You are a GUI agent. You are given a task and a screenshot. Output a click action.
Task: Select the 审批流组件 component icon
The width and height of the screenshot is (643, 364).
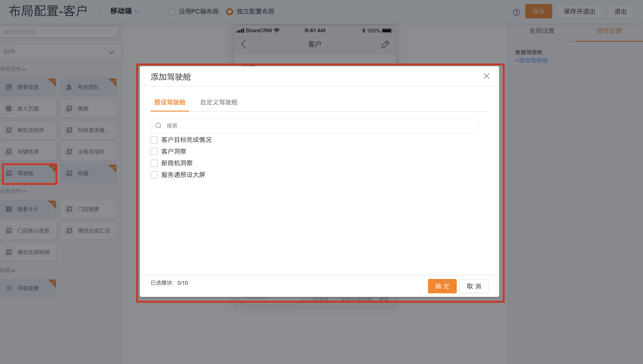9,130
